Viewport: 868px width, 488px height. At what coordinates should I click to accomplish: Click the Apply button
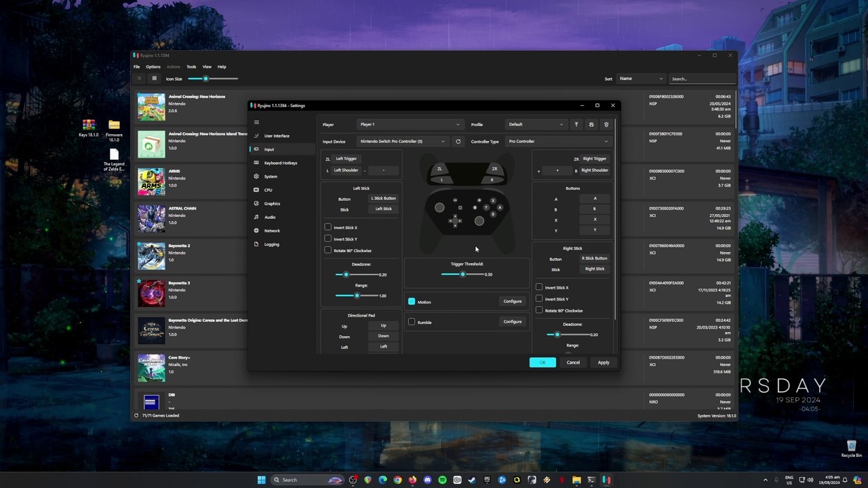[603, 363]
